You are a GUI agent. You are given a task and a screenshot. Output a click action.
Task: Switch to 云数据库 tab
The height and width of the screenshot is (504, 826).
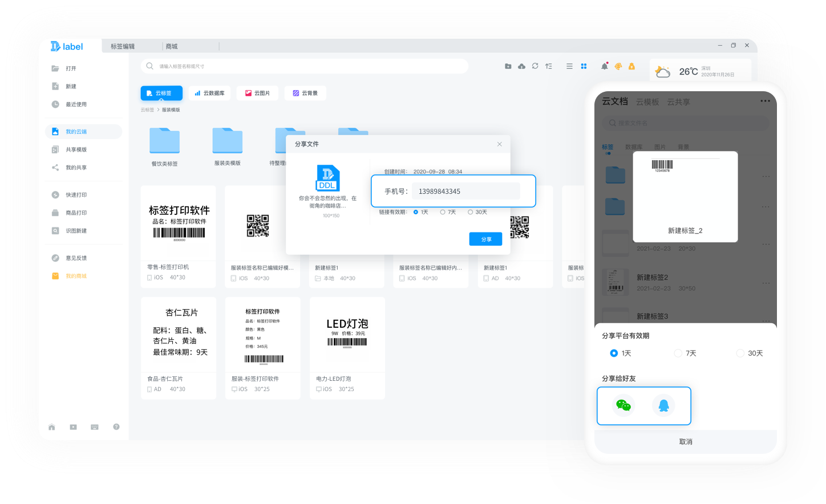pyautogui.click(x=209, y=93)
